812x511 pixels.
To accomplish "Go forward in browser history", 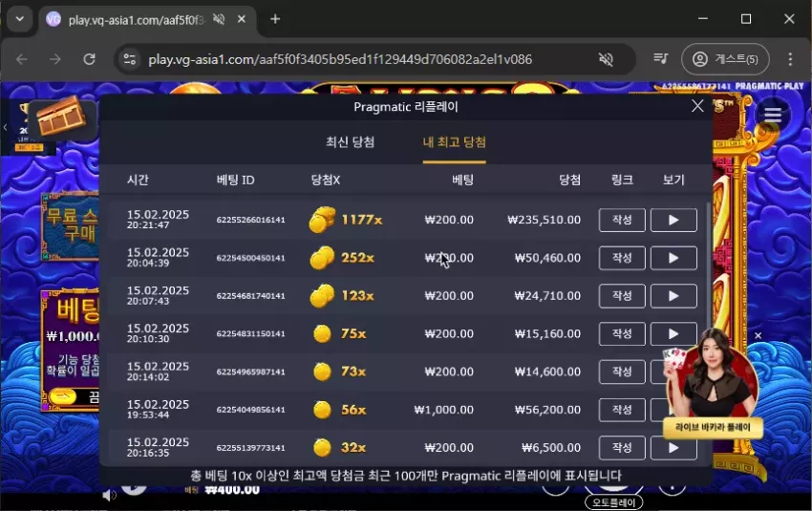I will 54,59.
